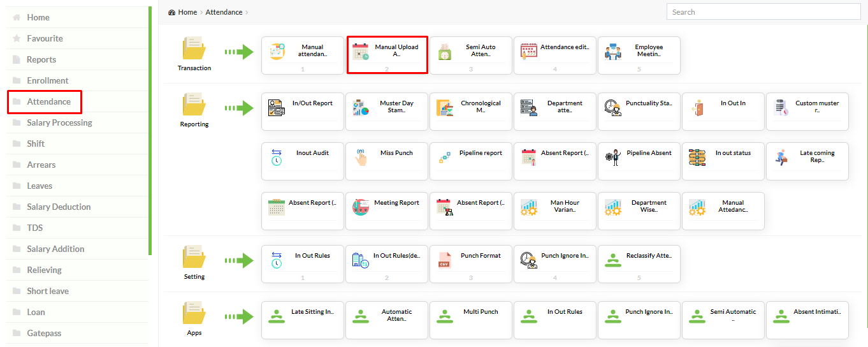Click the In/Out Report icon

tap(277, 108)
